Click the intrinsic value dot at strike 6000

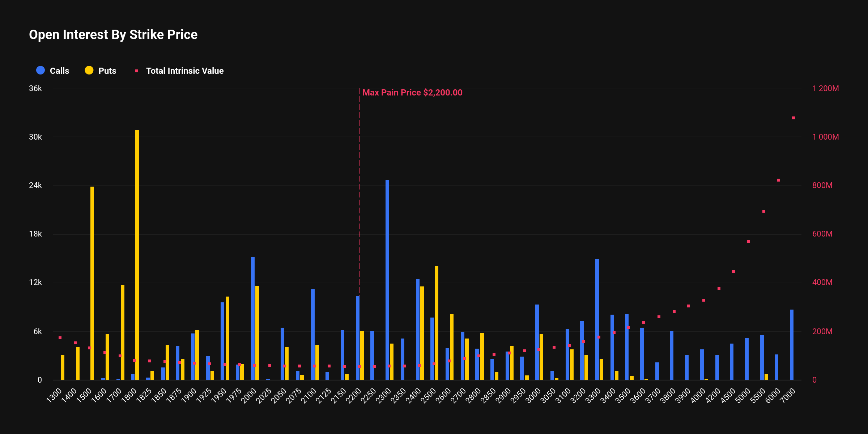click(778, 180)
